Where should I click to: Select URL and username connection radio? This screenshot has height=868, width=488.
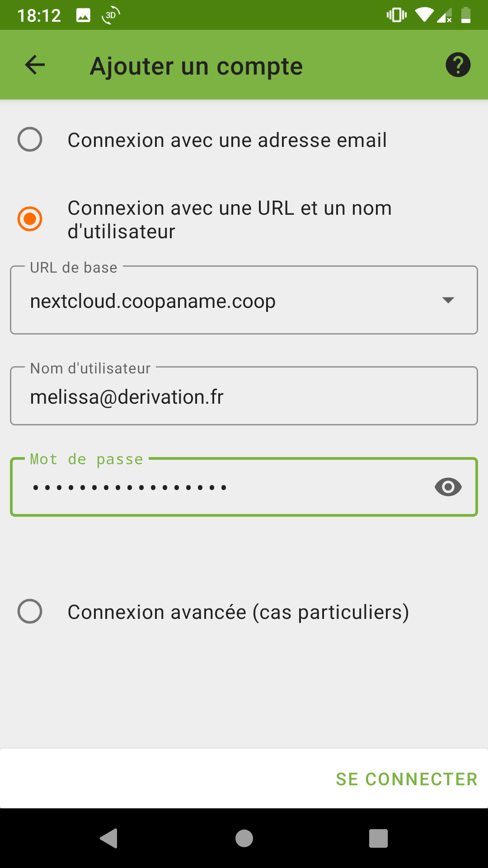[30, 219]
